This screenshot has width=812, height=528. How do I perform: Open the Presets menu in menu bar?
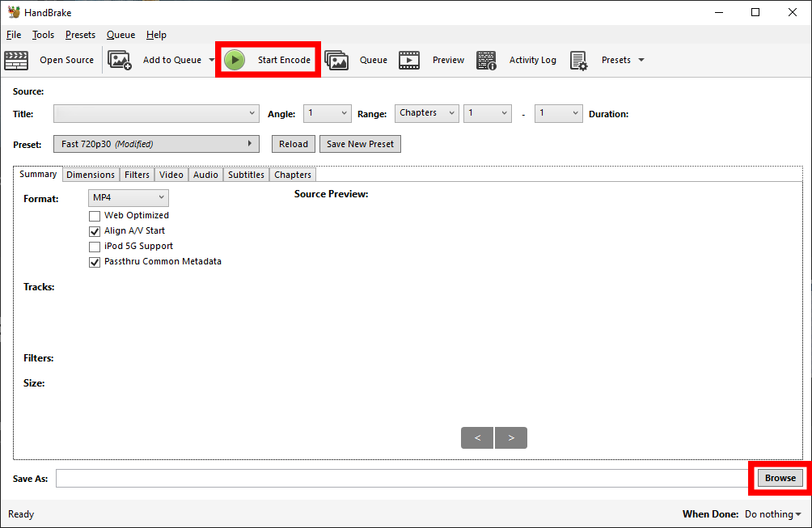80,35
